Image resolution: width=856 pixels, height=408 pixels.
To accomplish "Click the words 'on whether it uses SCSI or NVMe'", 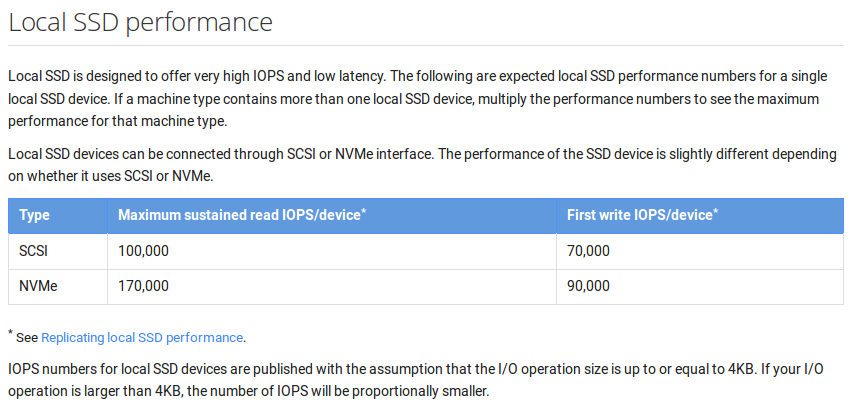I will (110, 178).
